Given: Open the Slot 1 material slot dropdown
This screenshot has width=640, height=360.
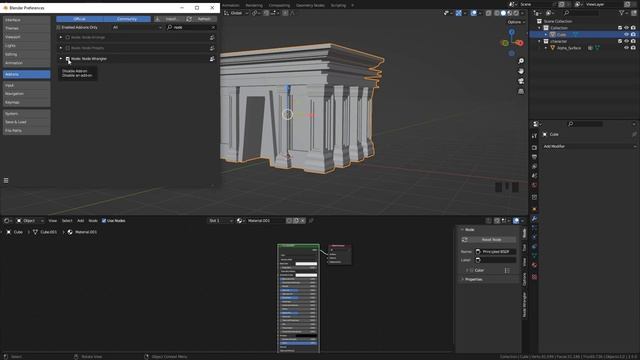Looking at the screenshot, I should [x=220, y=220].
